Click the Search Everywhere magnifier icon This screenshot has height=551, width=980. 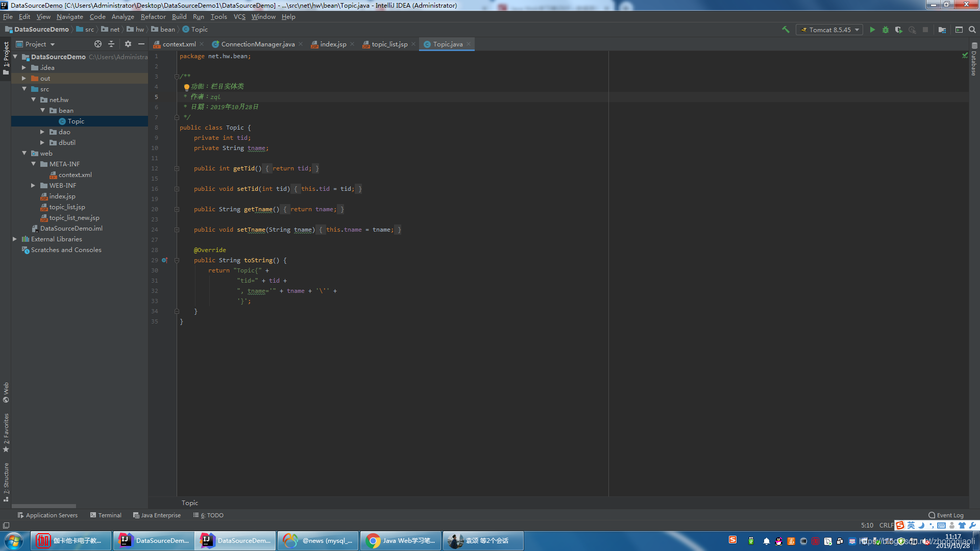pos(972,30)
